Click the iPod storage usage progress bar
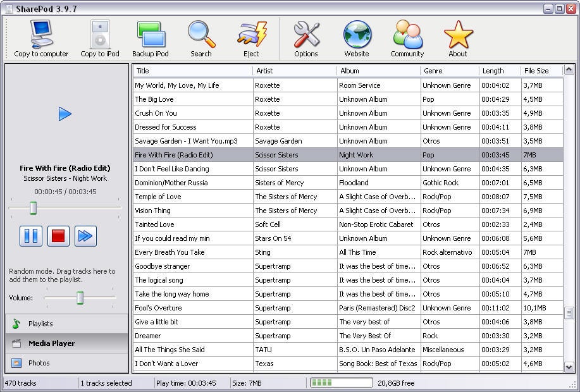 (341, 383)
